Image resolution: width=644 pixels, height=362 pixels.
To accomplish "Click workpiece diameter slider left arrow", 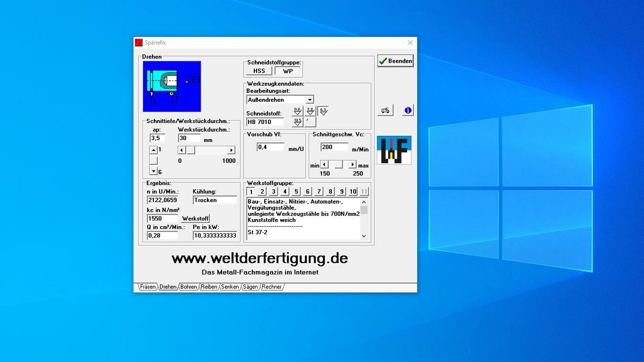I will pyautogui.click(x=182, y=150).
